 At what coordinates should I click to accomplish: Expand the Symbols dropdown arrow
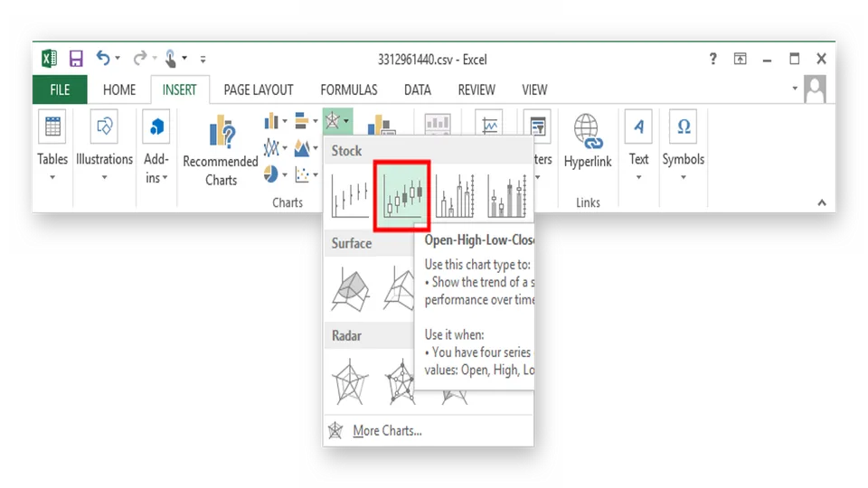[684, 178]
